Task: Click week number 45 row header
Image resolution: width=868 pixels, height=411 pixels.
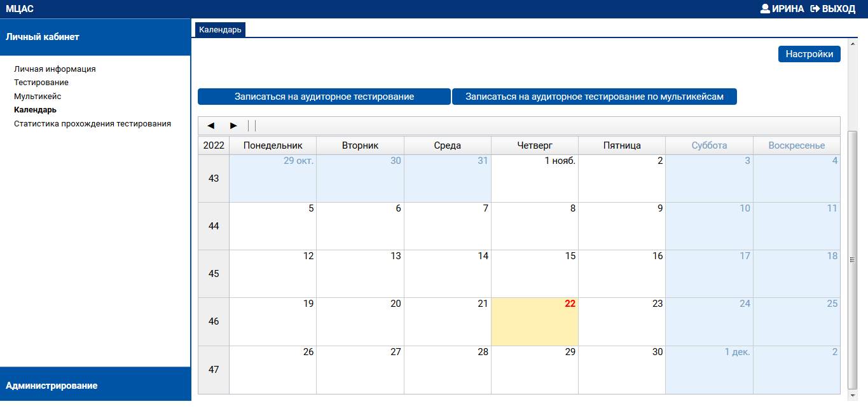Action: click(214, 274)
